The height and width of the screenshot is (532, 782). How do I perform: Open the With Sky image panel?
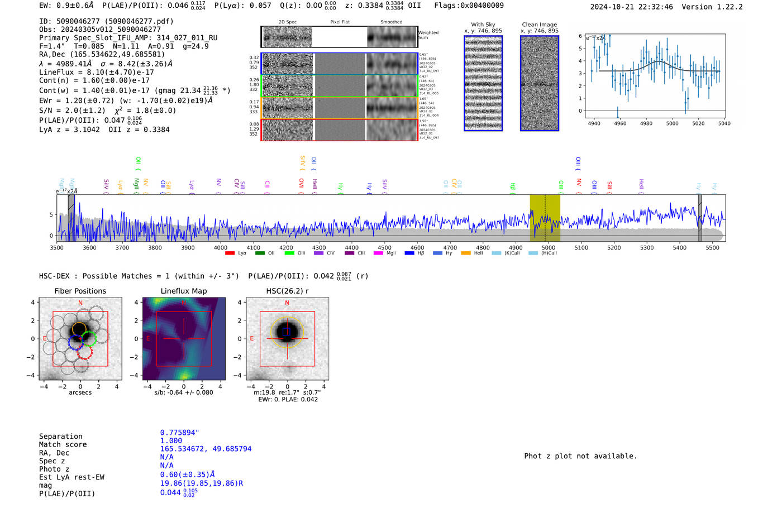click(483, 84)
